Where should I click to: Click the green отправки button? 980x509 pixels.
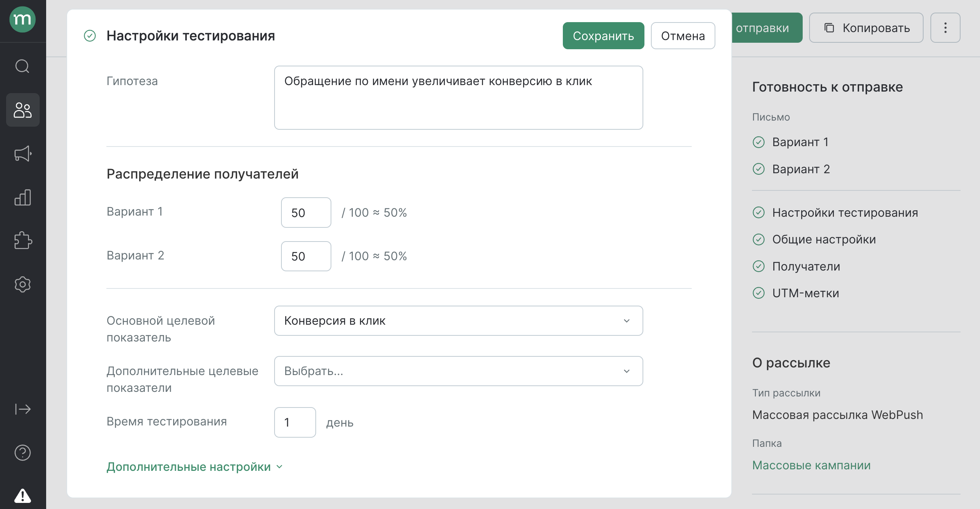point(766,28)
